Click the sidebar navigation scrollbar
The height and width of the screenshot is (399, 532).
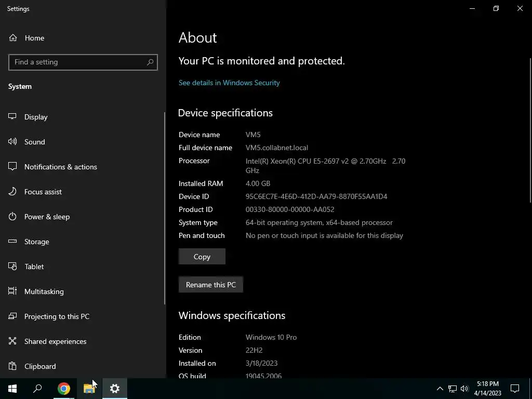pyautogui.click(x=165, y=208)
